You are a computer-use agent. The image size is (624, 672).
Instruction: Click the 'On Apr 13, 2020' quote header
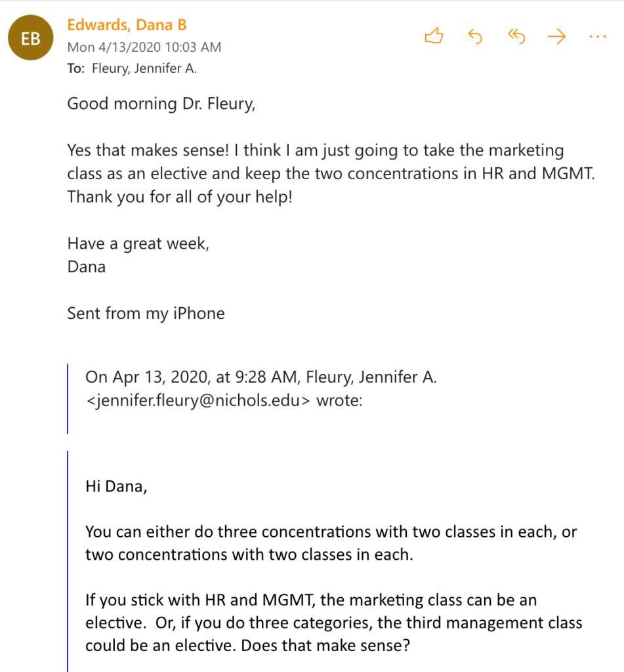coord(261,377)
